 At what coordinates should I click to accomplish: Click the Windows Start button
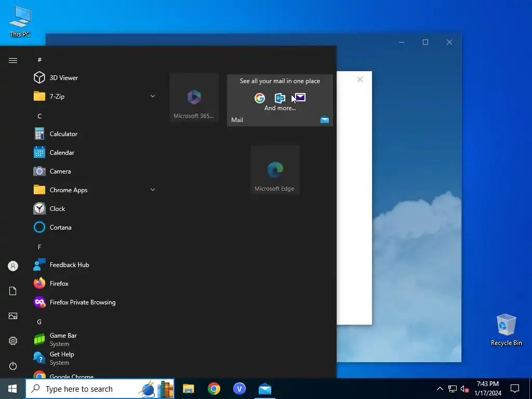click(12, 389)
